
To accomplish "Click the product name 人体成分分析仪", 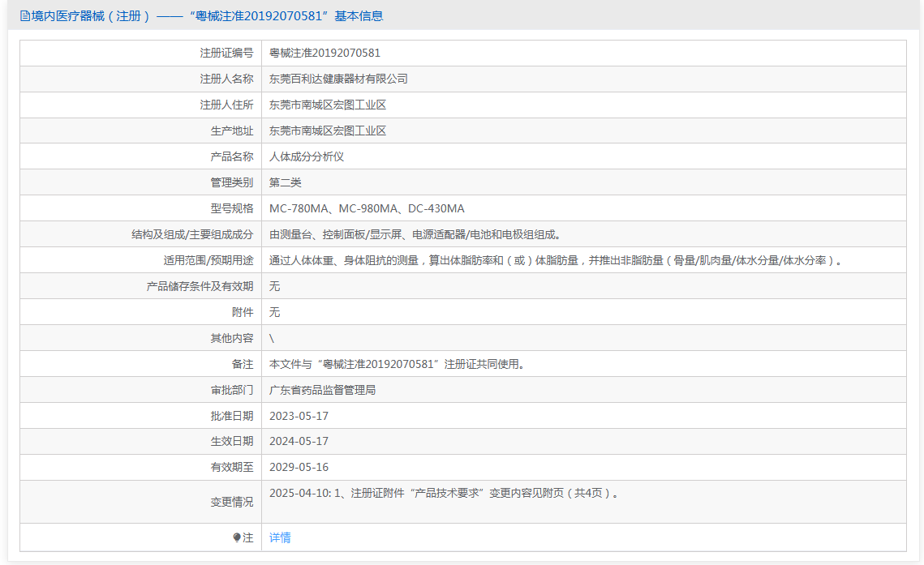I will coord(307,156).
